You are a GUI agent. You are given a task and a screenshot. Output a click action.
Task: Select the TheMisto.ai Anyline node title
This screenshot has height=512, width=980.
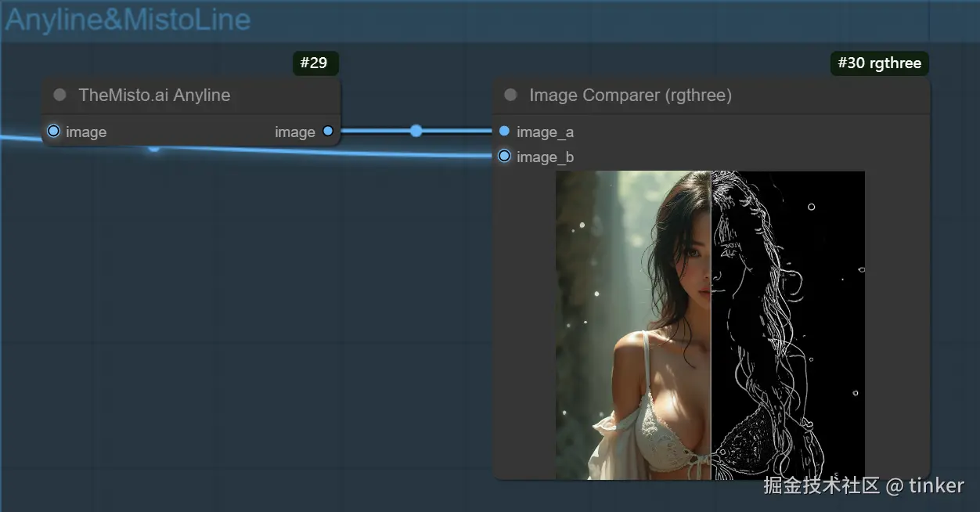[154, 96]
